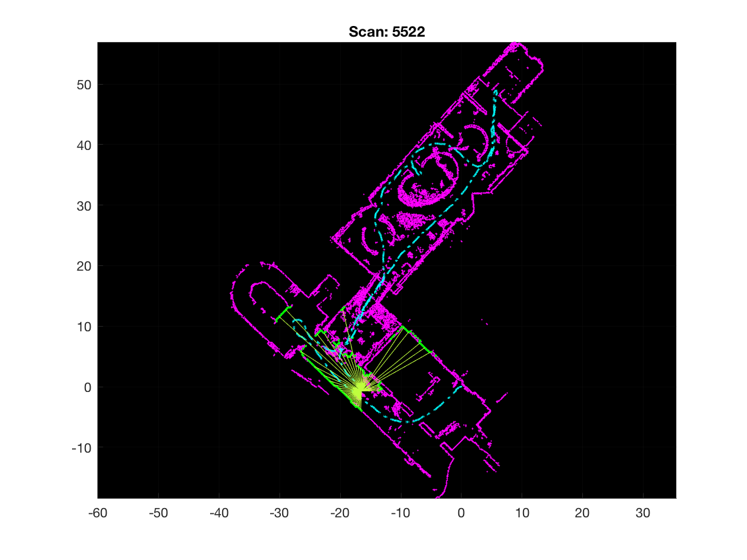Screen dimensions: 747x560
Task: Select the y-axis tick label '50'
Action: click(x=84, y=85)
